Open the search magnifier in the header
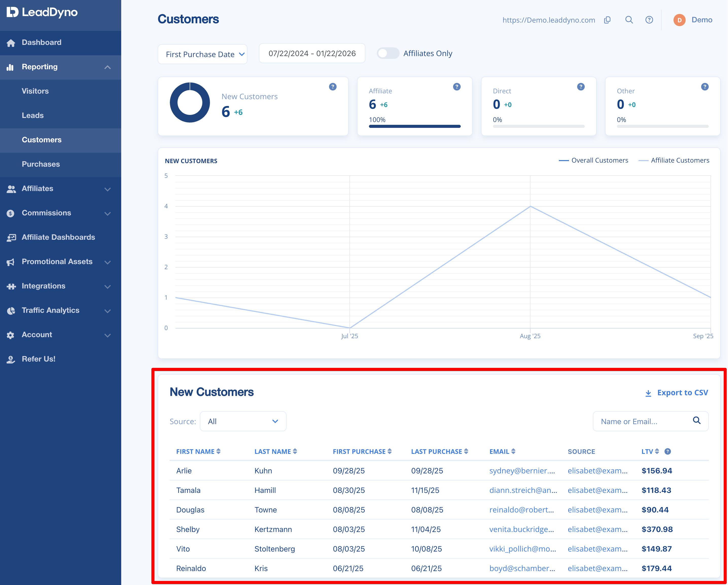The height and width of the screenshot is (585, 728). pyautogui.click(x=629, y=20)
